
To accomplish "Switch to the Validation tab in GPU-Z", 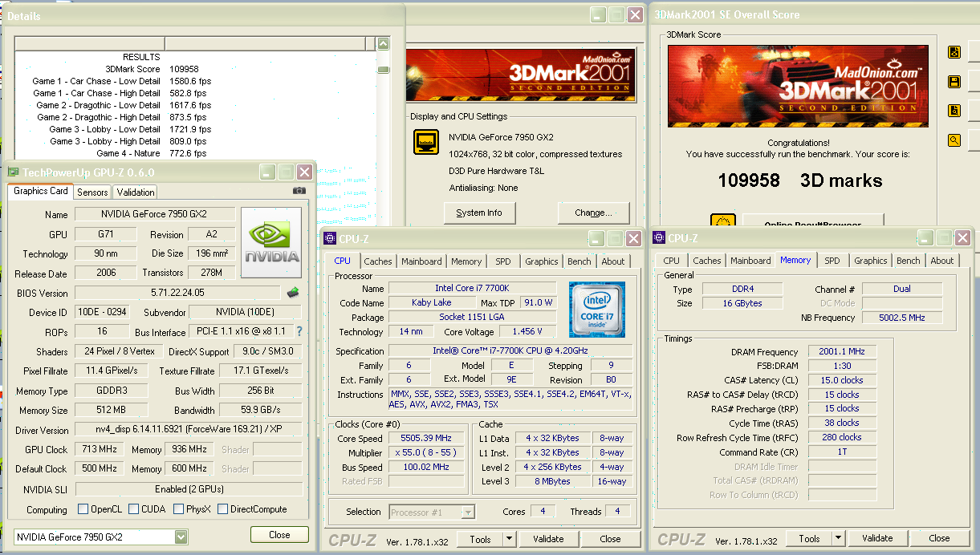I will (x=135, y=192).
